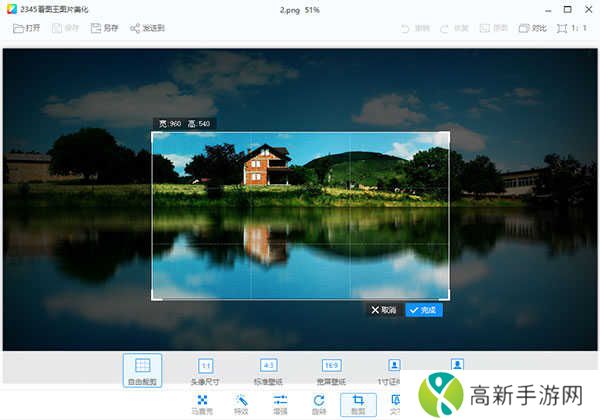Open the 马赛克 (Mosaic) tool

[x=202, y=404]
